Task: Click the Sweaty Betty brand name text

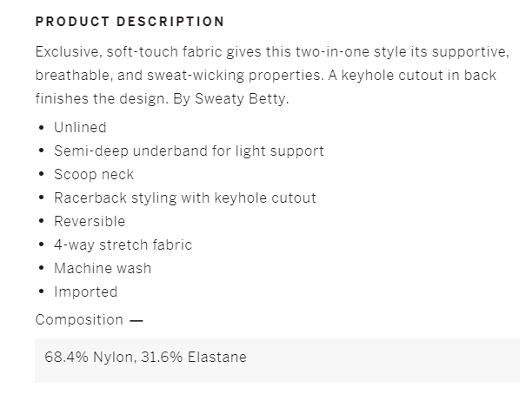Action: coord(241,99)
